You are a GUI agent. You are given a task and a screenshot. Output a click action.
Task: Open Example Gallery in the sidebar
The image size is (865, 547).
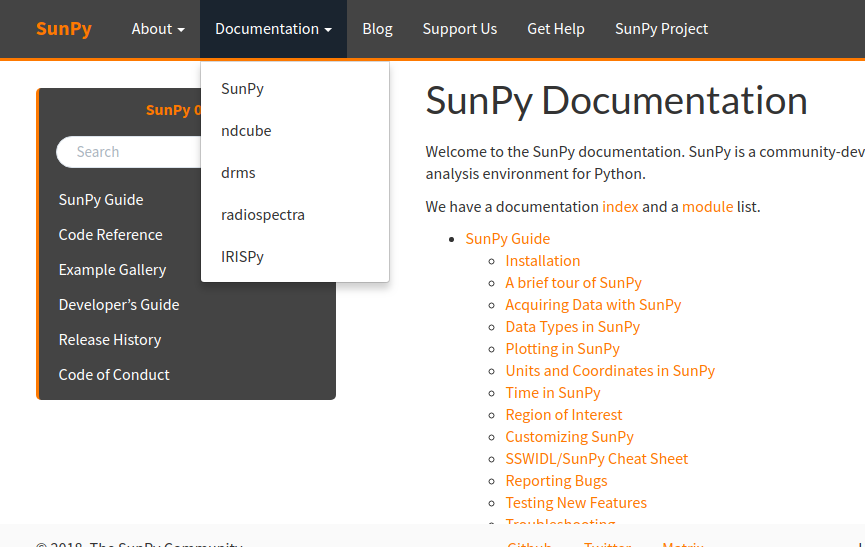[x=113, y=270]
